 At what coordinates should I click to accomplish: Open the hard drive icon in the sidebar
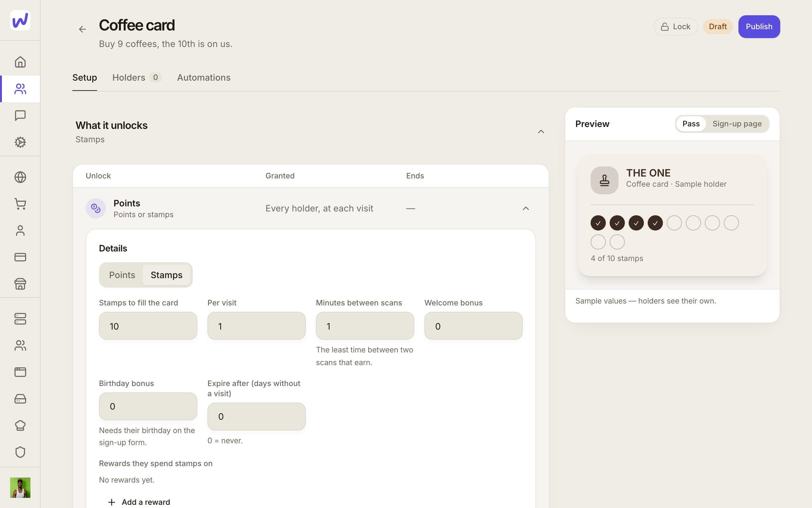click(20, 399)
